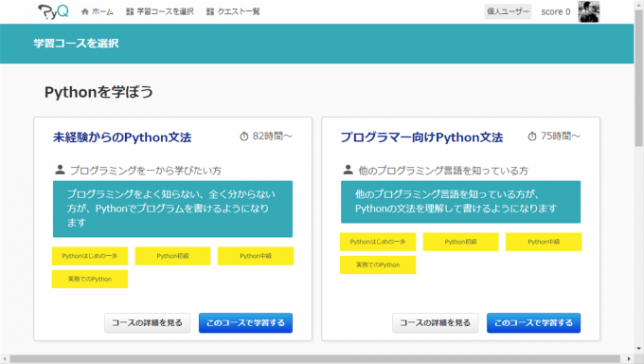Select Python初級 tag in 未経験 course
Screen dimensions: 644x364
(x=172, y=256)
